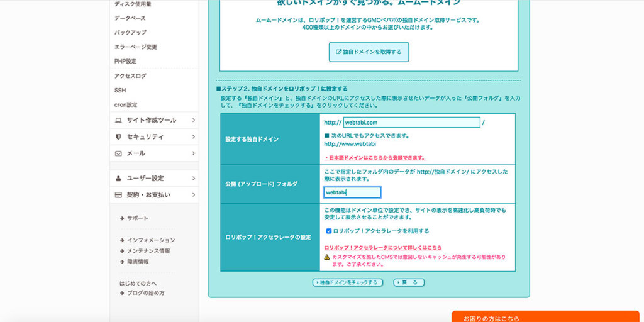This screenshot has height=322, width=644.
Task: Click the laptop icon beside サイト作成ツール
Action: pyautogui.click(x=118, y=120)
